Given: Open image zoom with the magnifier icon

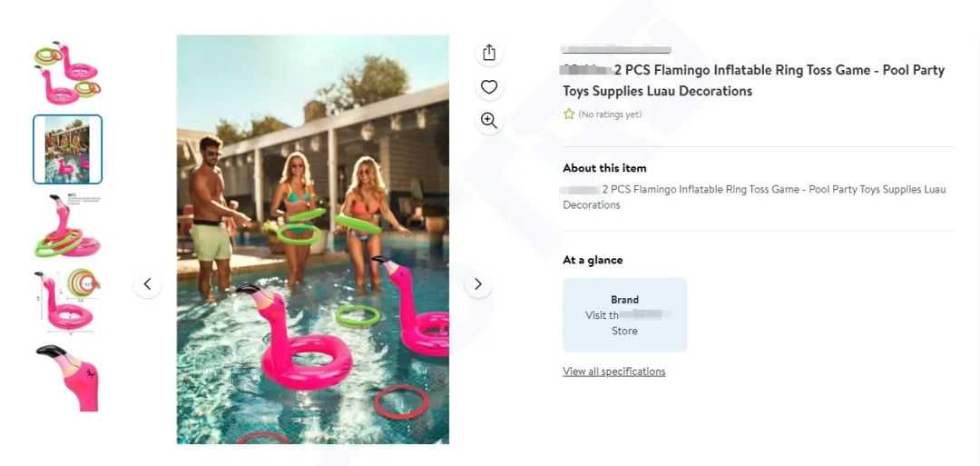Looking at the screenshot, I should (489, 121).
